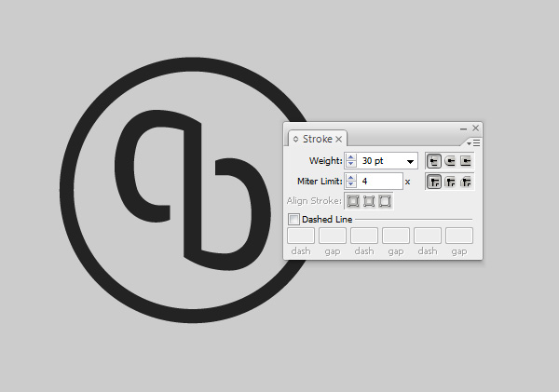The width and height of the screenshot is (559, 392).
Task: Close the Stroke panel window
Action: pos(475,128)
